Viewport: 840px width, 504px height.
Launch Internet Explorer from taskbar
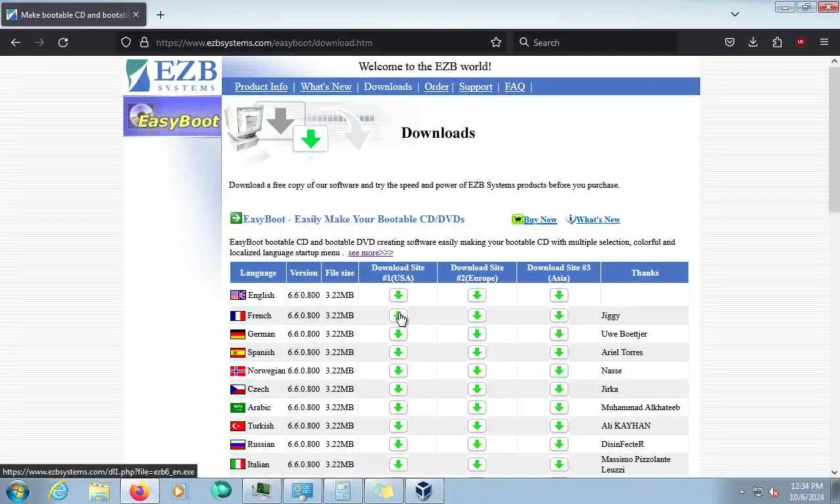58,491
